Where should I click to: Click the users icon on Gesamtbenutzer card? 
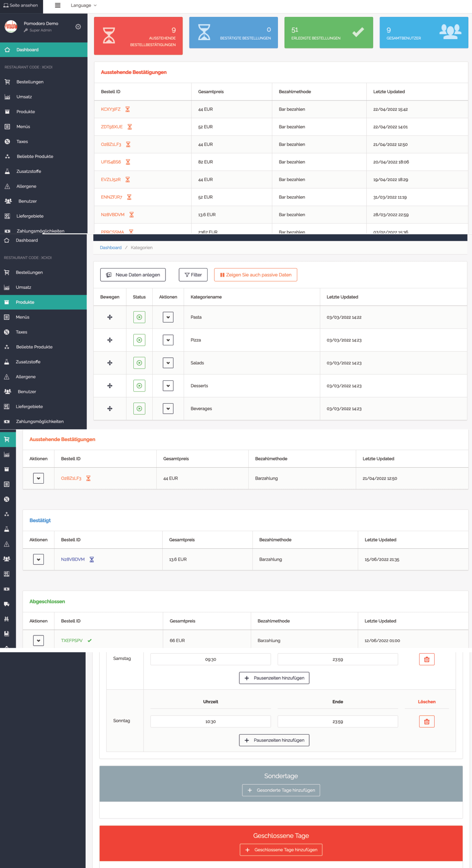pyautogui.click(x=450, y=32)
